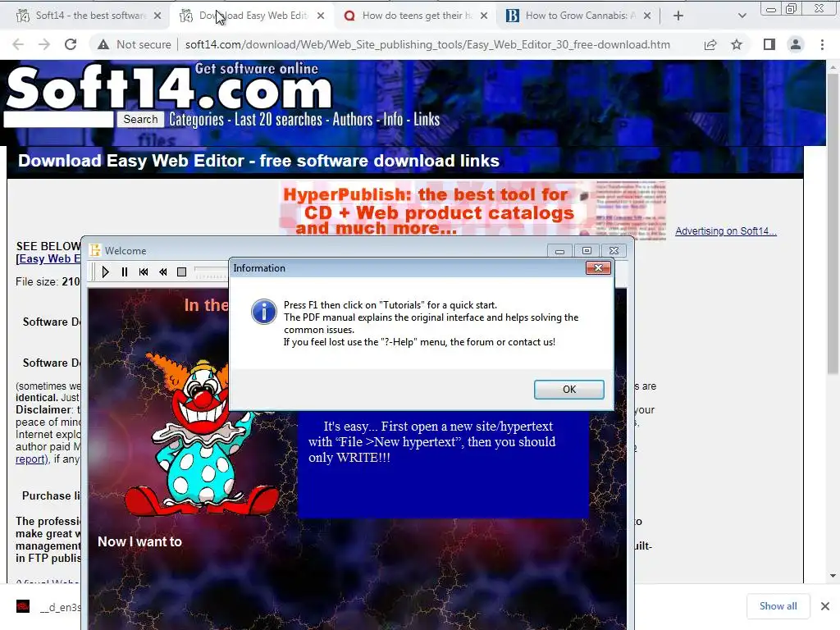Image resolution: width=840 pixels, height=630 pixels.
Task: Share this page using share icon
Action: pyautogui.click(x=710, y=44)
